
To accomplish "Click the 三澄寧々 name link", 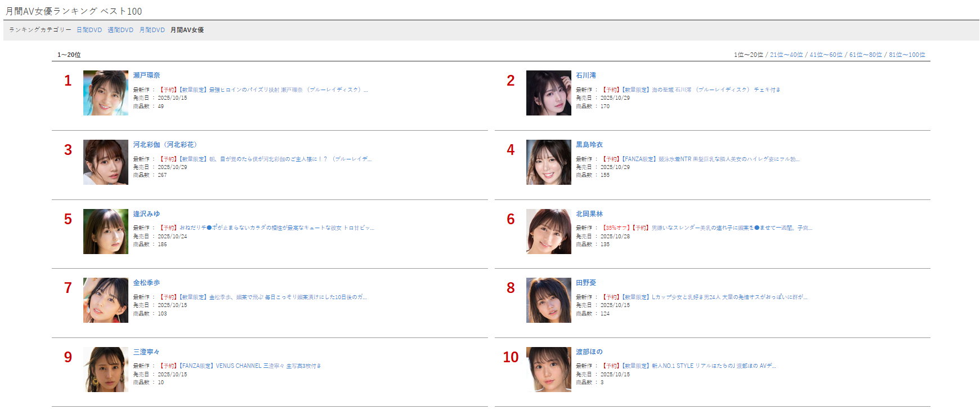I will (x=146, y=352).
